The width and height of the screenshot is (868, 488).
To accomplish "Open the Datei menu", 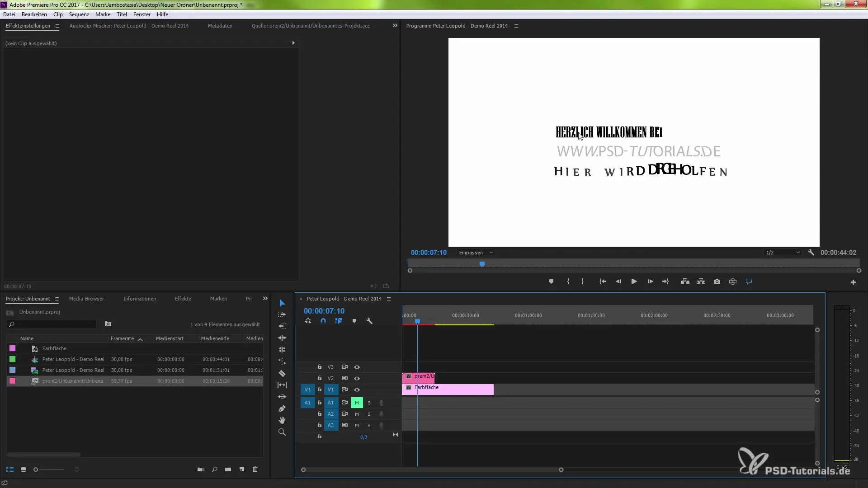I will point(9,14).
